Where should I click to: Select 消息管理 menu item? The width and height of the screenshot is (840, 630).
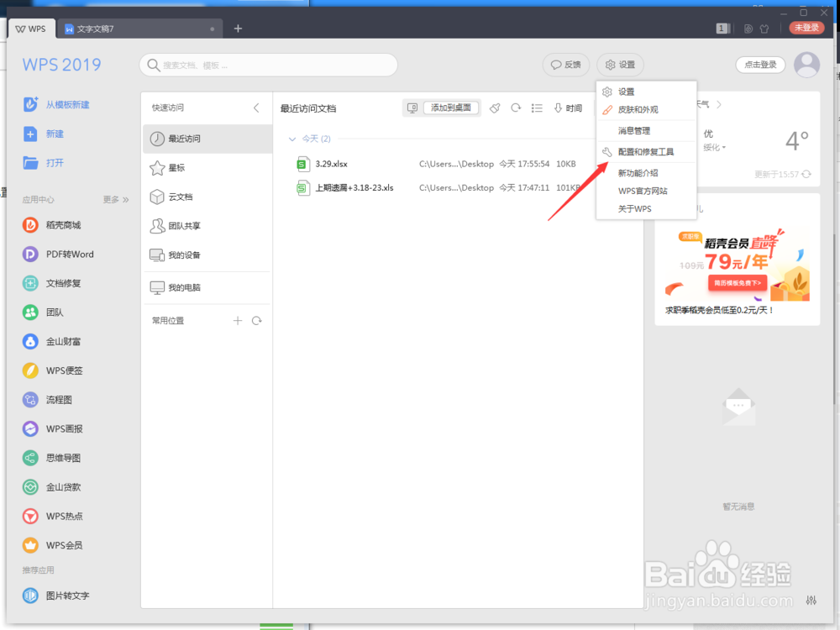646,130
